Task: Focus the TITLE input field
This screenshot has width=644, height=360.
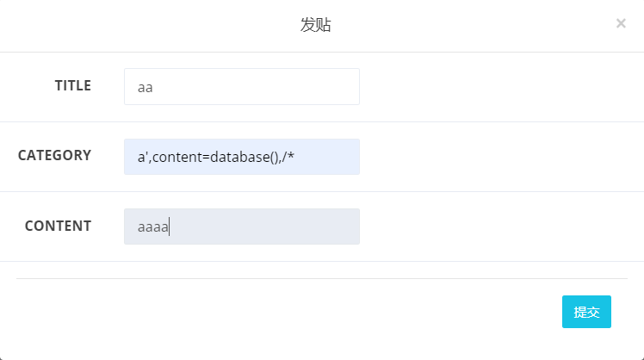Action: pyautogui.click(x=241, y=87)
